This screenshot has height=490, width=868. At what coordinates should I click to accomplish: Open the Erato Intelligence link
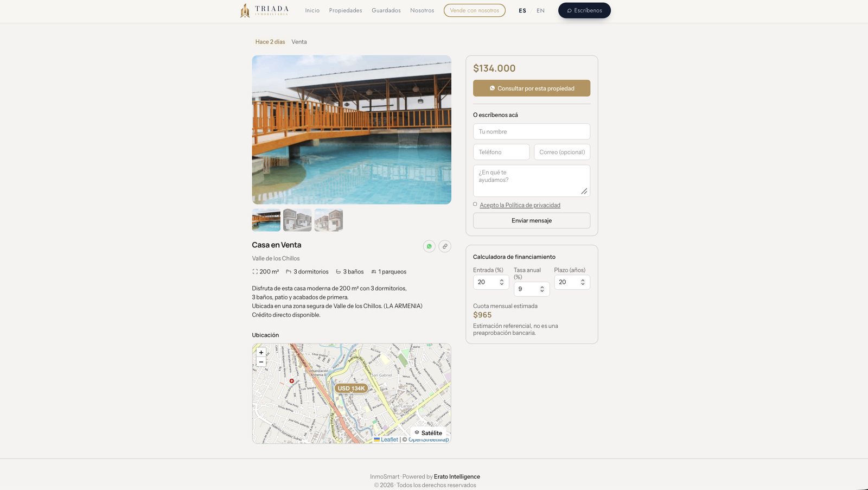point(457,476)
